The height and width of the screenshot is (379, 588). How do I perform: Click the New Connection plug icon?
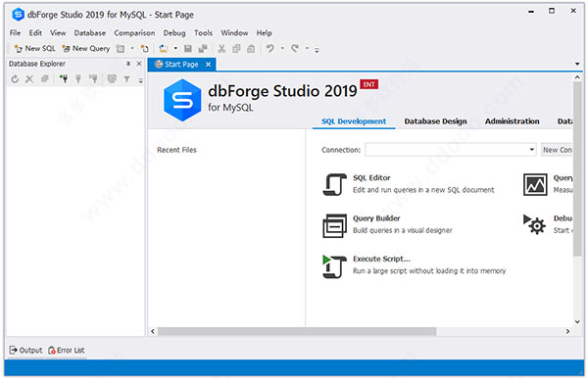[64, 78]
